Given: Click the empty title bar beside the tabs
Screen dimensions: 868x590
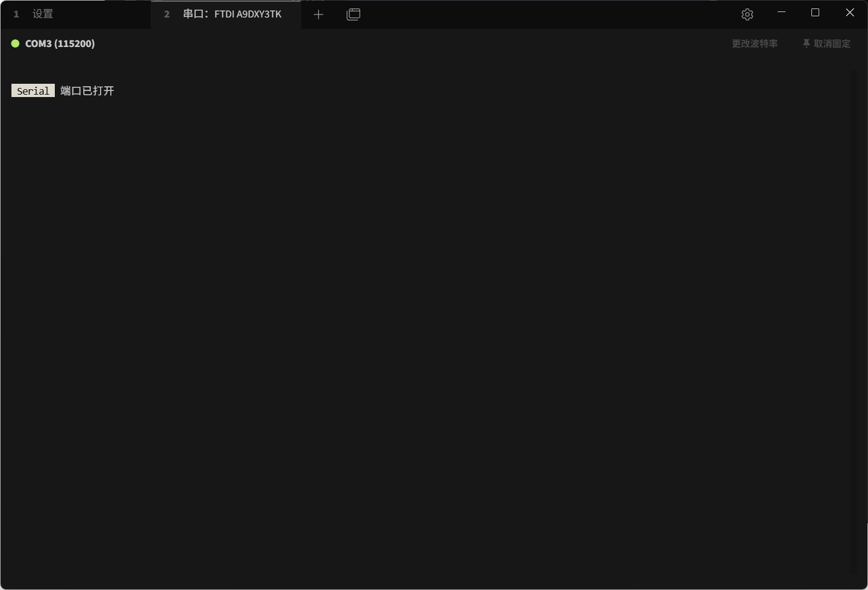Looking at the screenshot, I should point(542,14).
